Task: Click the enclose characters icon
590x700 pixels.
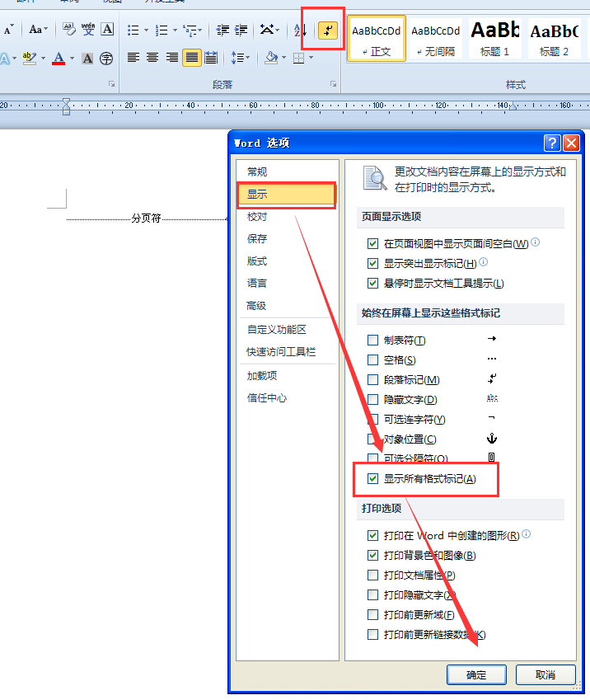Action: tap(106, 59)
